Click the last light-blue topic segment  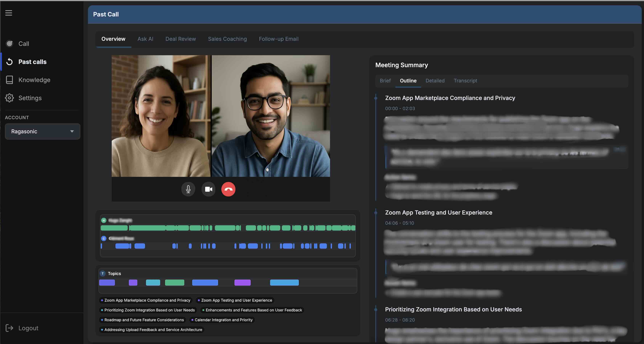coord(284,282)
